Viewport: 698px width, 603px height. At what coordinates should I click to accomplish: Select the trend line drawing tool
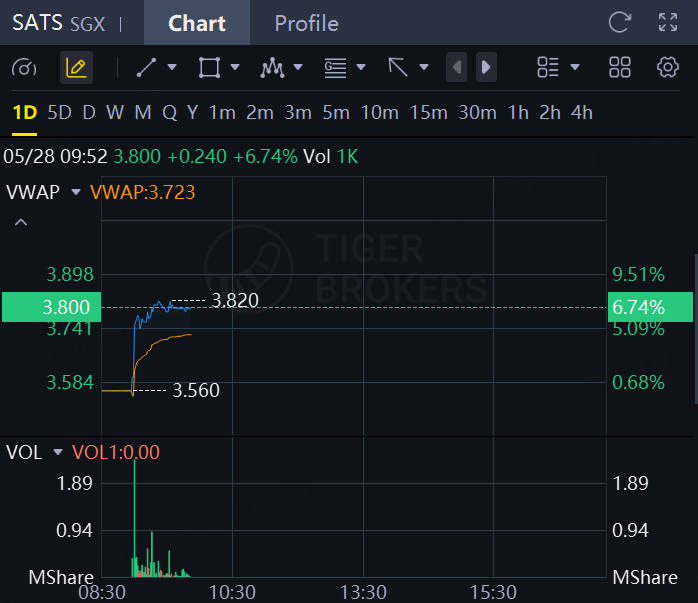pos(146,68)
